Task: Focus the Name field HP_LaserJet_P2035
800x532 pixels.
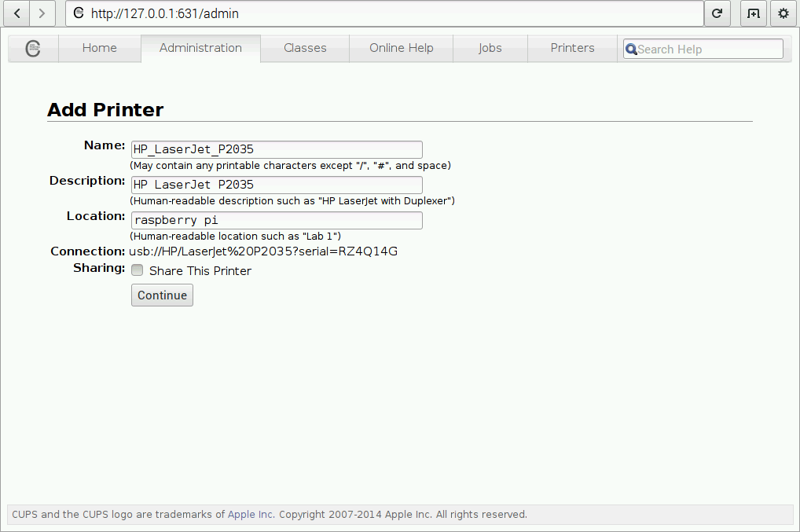Action: 277,149
